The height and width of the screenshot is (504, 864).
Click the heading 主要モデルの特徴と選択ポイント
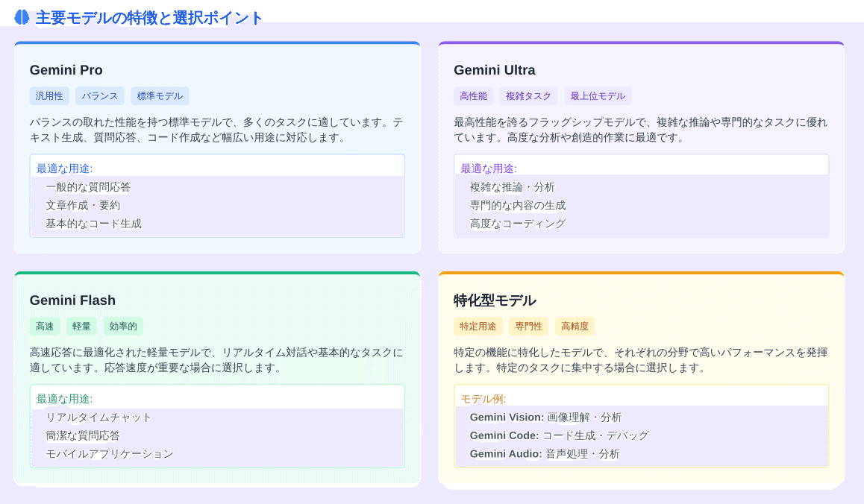click(148, 18)
